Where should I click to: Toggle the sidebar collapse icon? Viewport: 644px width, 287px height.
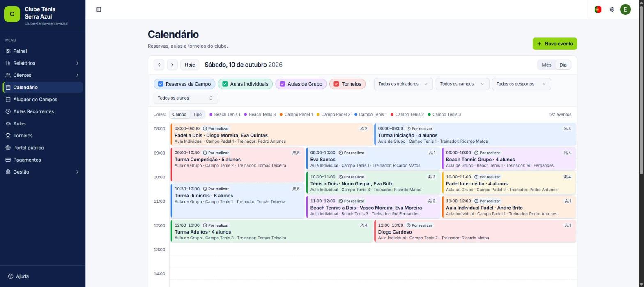pos(99,9)
